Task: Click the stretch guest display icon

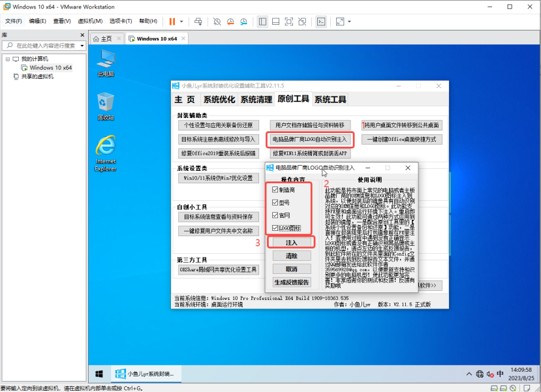Action: coord(340,22)
